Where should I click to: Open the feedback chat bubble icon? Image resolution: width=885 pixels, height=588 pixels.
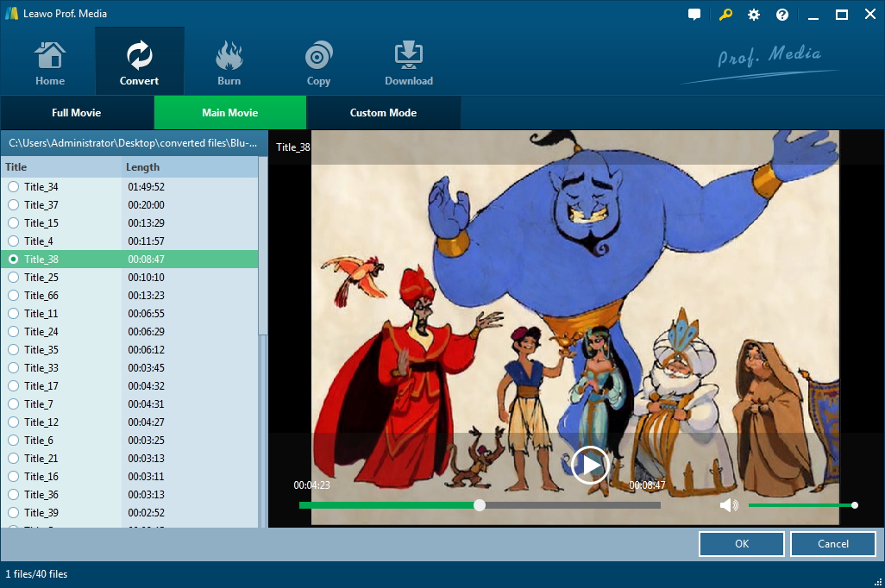(x=694, y=15)
